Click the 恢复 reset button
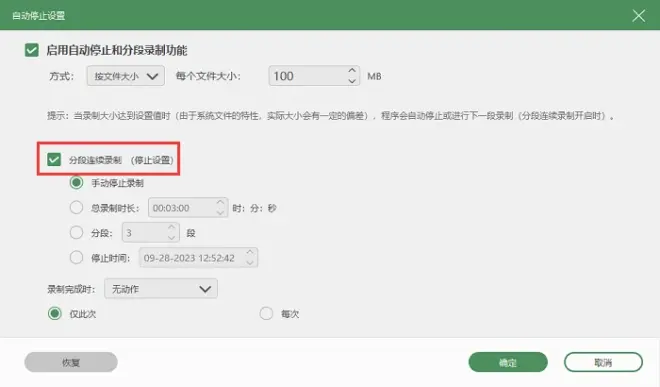Screen dimensions: 660x387 (x=71, y=362)
